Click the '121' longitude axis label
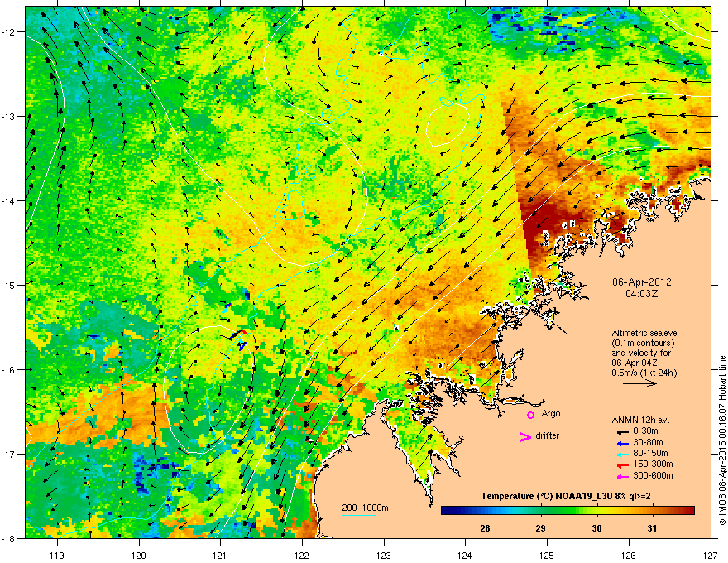Image resolution: width=728 pixels, height=563 pixels. coord(220,555)
